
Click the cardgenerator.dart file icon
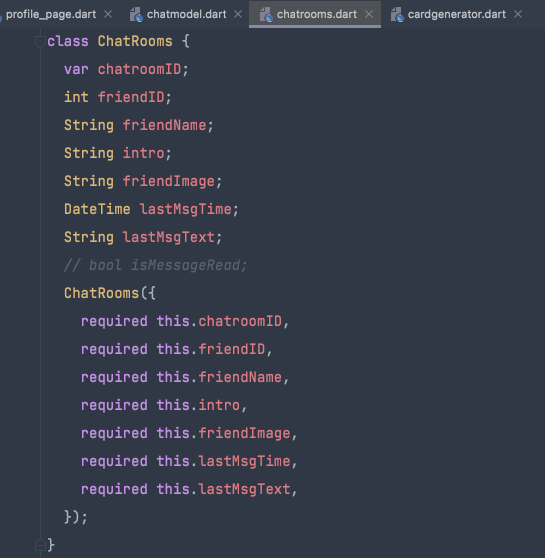[x=397, y=15]
